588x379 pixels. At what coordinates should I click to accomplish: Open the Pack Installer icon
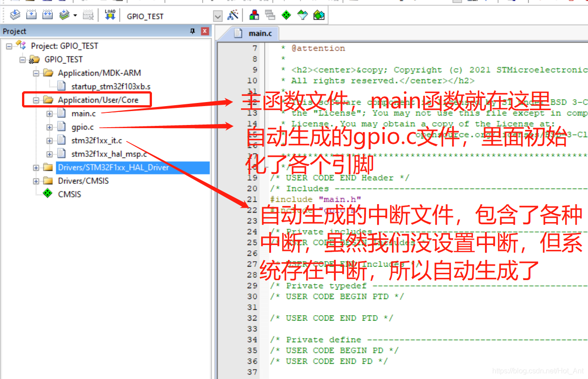coord(319,15)
